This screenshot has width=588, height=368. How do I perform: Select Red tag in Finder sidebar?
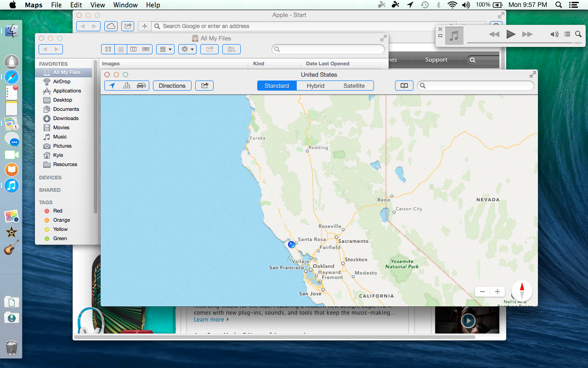click(x=57, y=211)
